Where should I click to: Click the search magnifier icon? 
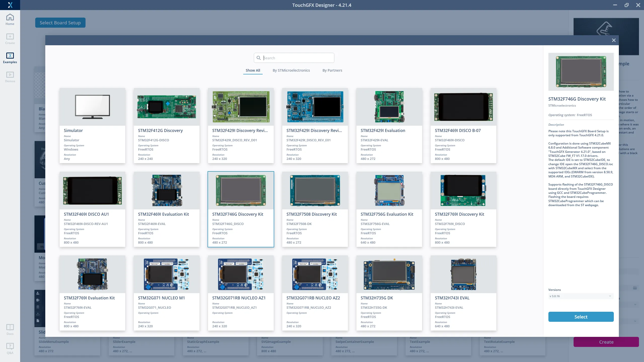(258, 58)
